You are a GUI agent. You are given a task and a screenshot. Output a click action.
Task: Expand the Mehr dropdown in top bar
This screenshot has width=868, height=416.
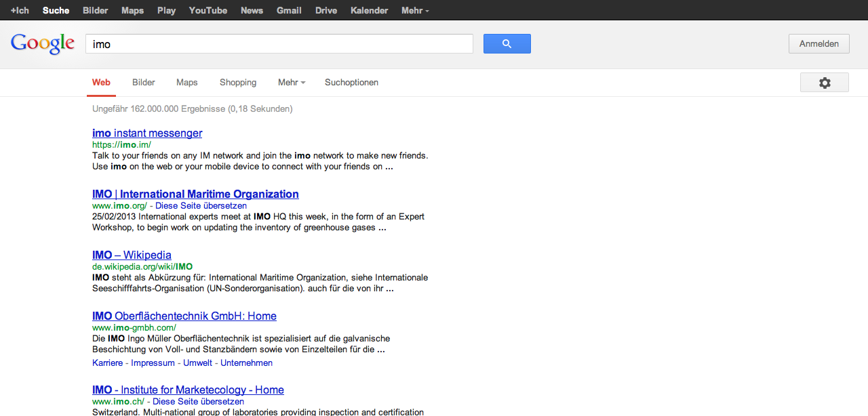(414, 10)
